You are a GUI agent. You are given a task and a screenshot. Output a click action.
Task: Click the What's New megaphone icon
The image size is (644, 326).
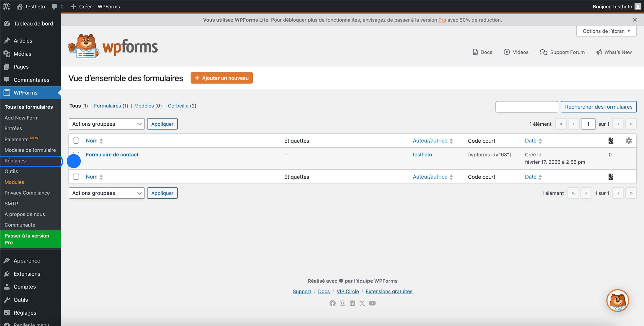[599, 52]
